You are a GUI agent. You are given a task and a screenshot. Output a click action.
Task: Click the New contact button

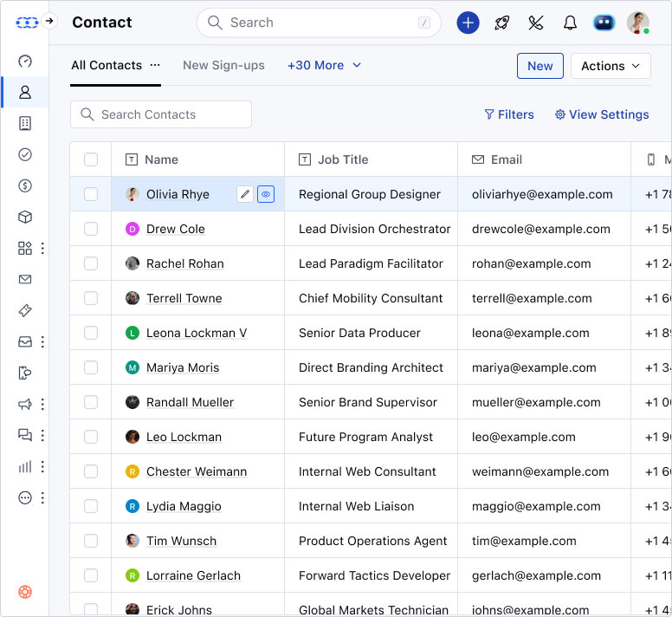[x=540, y=66]
